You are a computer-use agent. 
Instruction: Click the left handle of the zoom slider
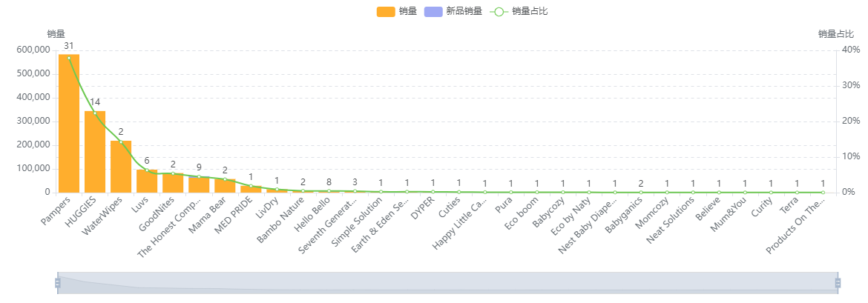tap(57, 283)
